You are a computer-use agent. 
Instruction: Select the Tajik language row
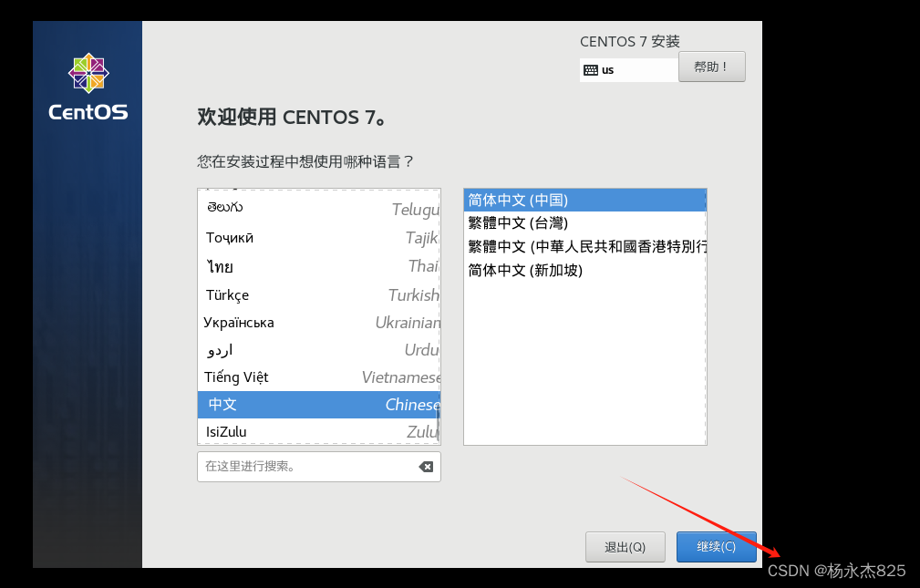tap(318, 238)
